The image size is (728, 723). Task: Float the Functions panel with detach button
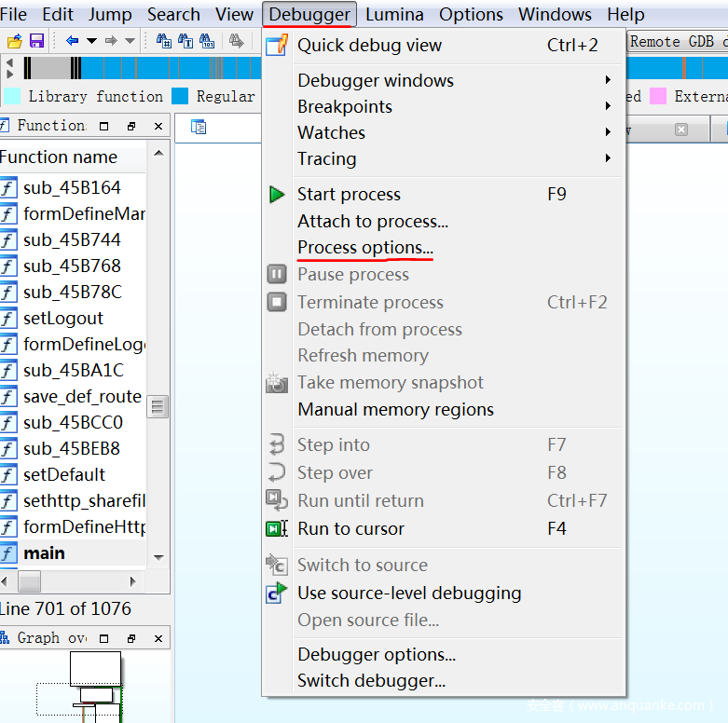[131, 126]
